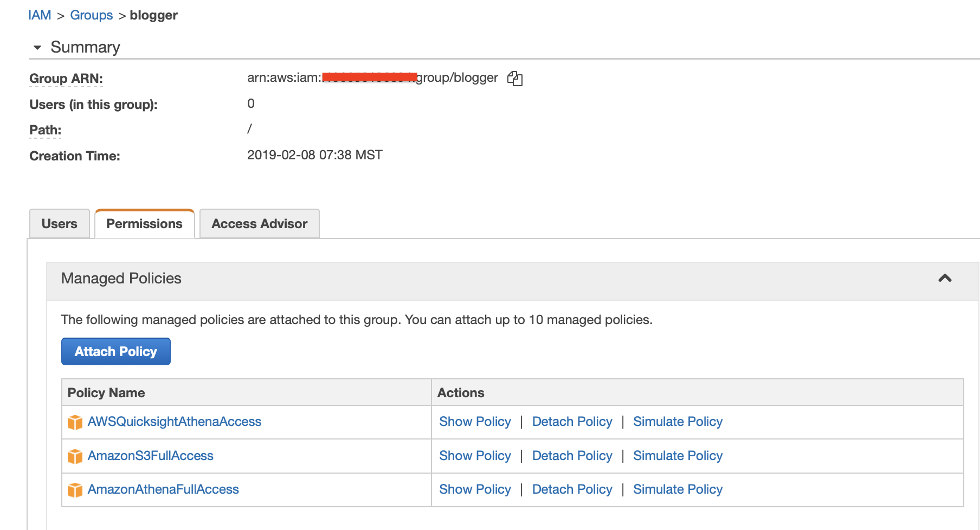The width and height of the screenshot is (980, 530).
Task: Click the Summary heading text
Action: (x=85, y=47)
